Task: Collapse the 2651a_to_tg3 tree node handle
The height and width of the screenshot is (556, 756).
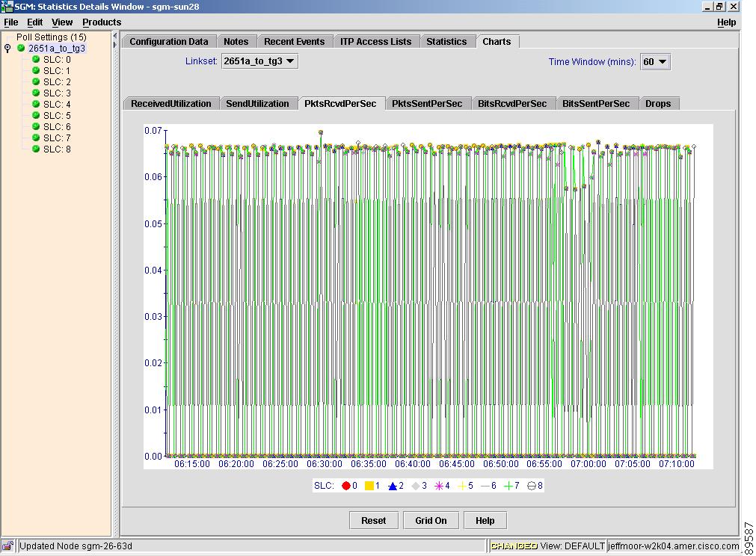Action: 7,49
